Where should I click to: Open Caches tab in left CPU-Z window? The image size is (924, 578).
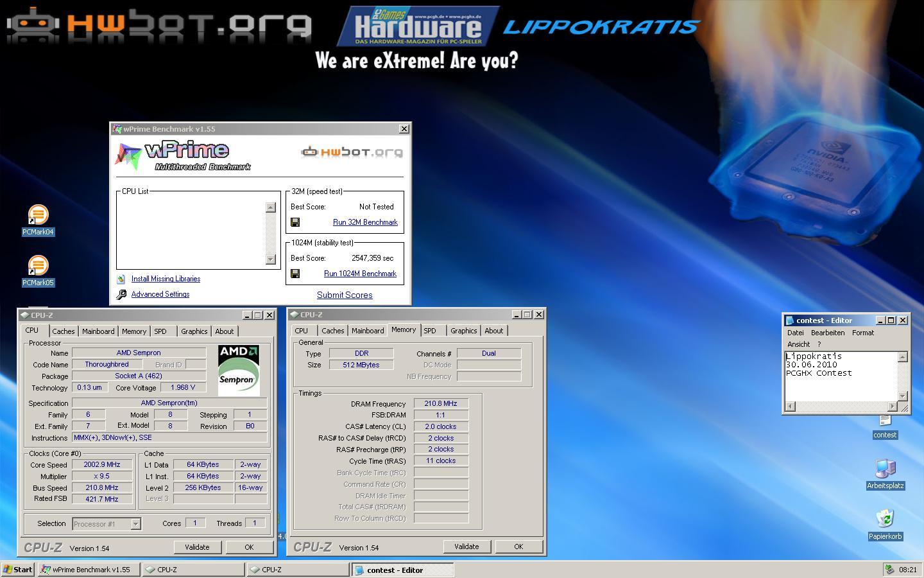coord(63,331)
